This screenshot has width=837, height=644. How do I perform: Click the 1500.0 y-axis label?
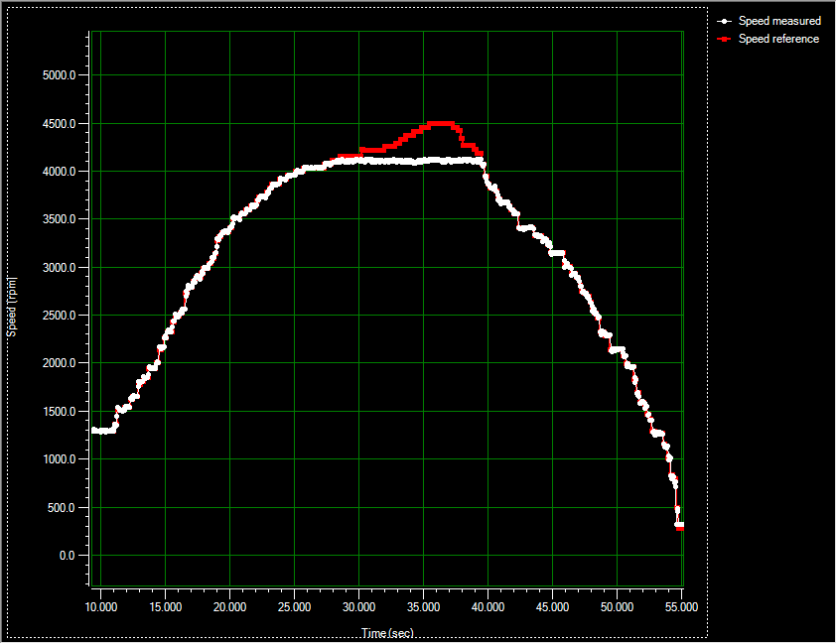pyautogui.click(x=59, y=412)
